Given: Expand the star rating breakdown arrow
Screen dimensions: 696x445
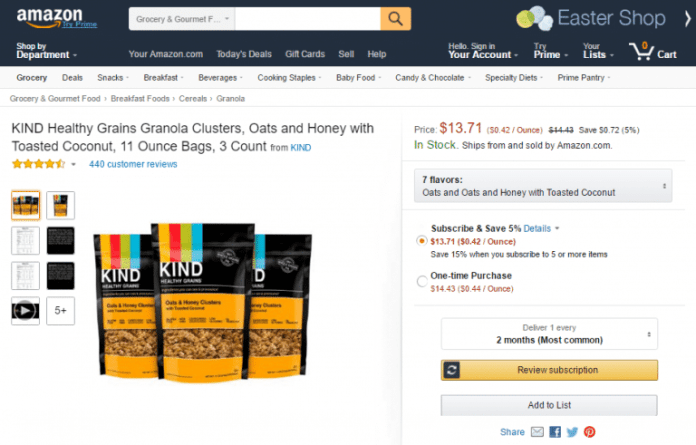Looking at the screenshot, I should point(74,165).
